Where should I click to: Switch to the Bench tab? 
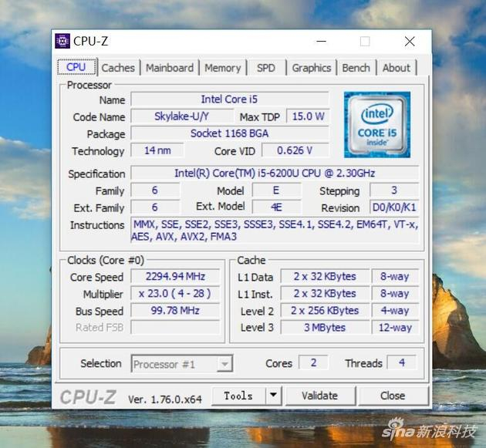(x=356, y=68)
